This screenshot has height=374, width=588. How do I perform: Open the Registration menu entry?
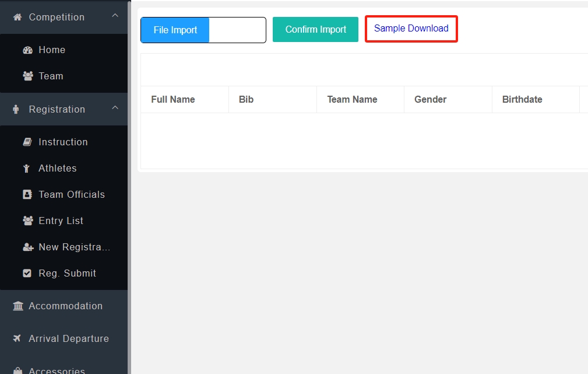[58, 109]
